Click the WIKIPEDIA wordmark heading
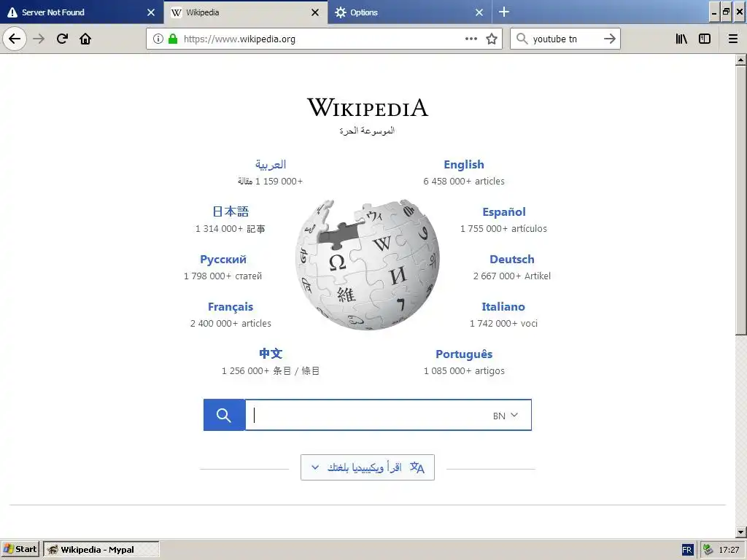The height and width of the screenshot is (560, 747). (368, 107)
